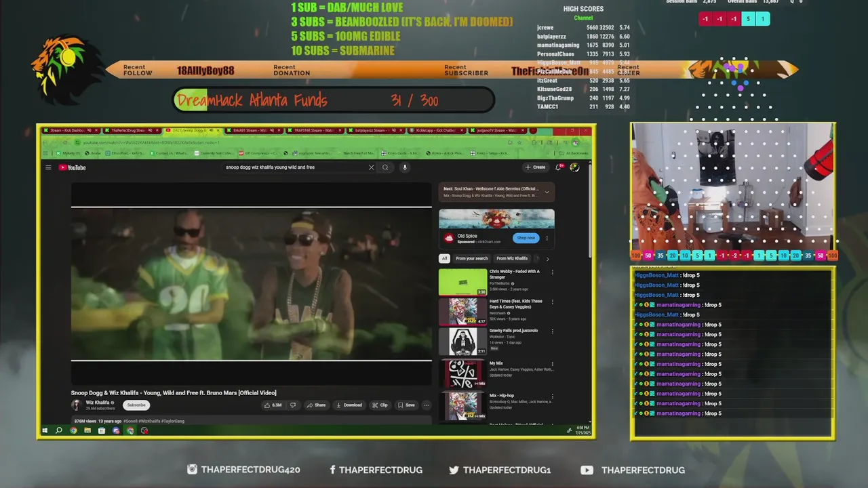Open My Mix playlist thumbnail

[x=462, y=374]
